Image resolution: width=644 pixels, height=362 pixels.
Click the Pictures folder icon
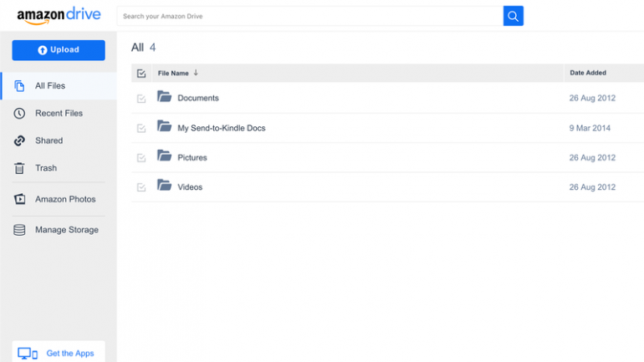(x=164, y=156)
